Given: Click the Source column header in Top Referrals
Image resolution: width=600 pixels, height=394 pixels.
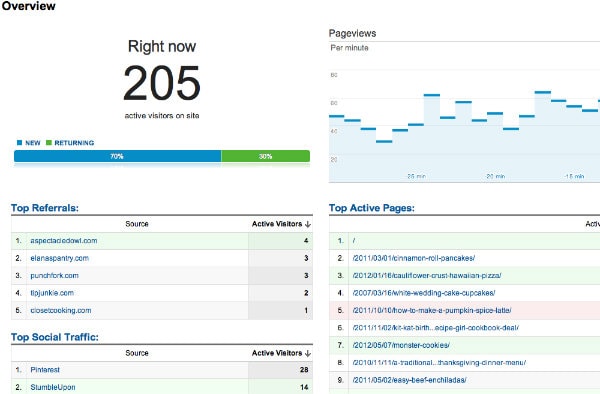Looking at the screenshot, I should 137,224.
